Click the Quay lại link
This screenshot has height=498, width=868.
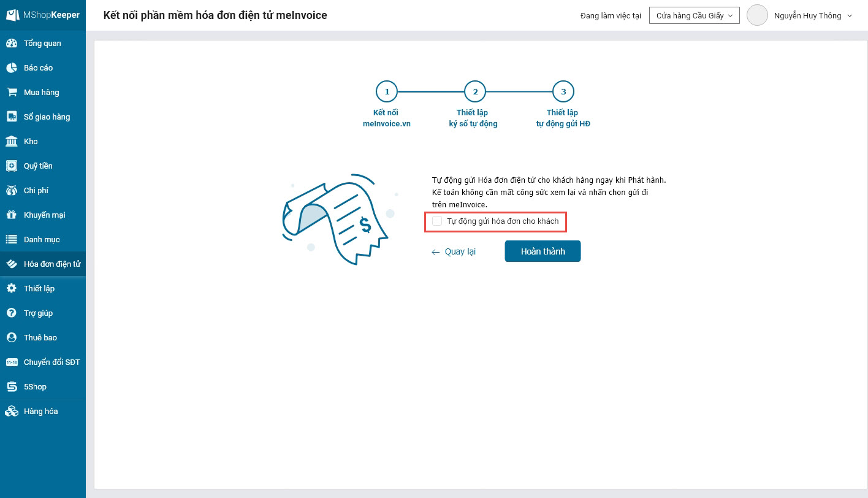454,252
